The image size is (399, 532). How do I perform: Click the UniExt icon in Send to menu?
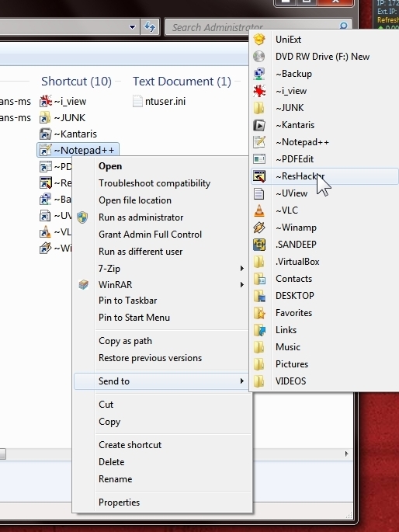tap(259, 40)
